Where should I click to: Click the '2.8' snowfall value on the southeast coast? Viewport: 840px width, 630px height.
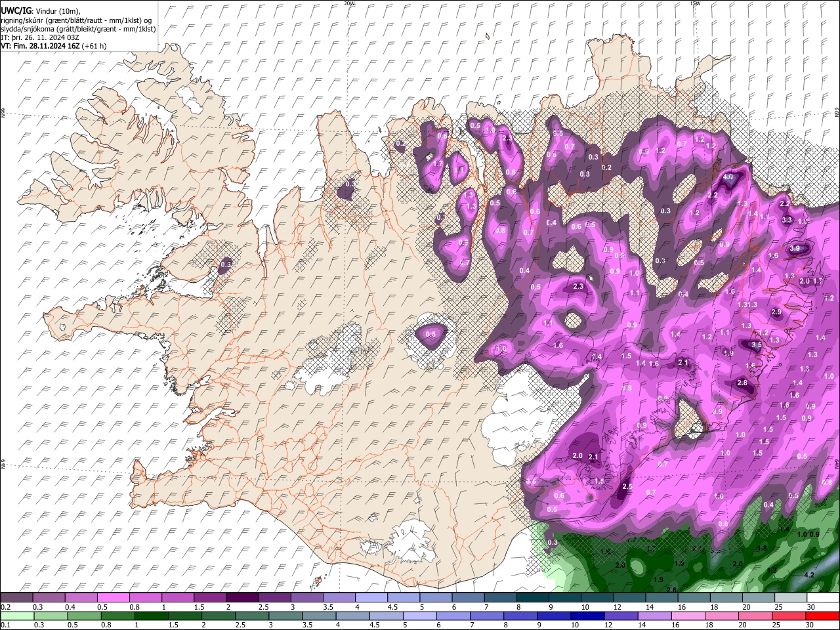tap(742, 383)
